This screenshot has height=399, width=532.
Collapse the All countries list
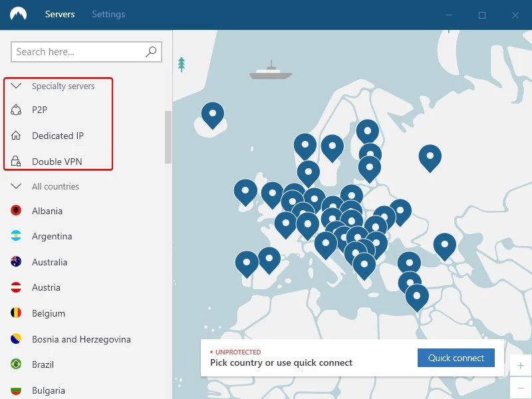click(16, 186)
